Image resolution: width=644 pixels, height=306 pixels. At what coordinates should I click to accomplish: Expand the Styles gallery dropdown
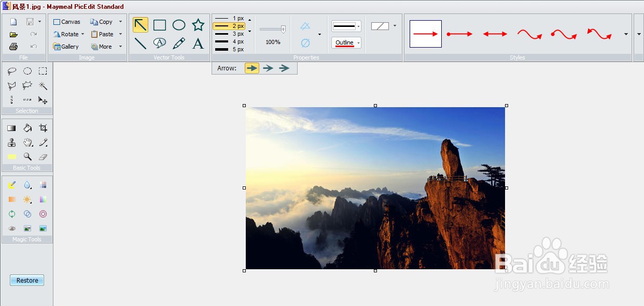click(626, 34)
